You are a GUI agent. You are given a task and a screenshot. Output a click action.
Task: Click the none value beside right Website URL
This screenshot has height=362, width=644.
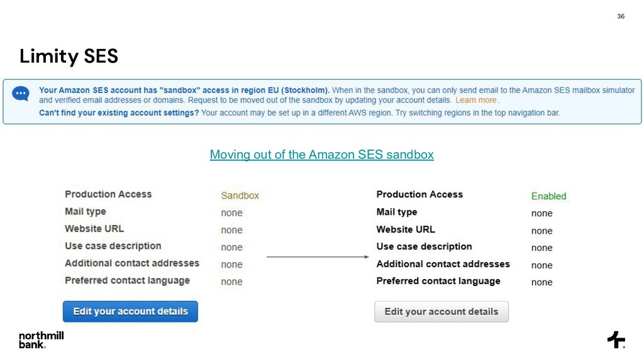coord(541,231)
